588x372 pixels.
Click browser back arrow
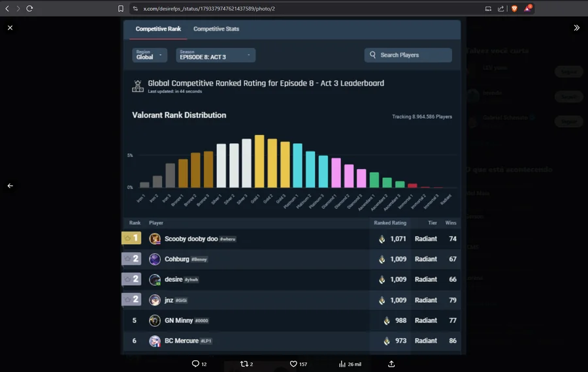[7, 8]
